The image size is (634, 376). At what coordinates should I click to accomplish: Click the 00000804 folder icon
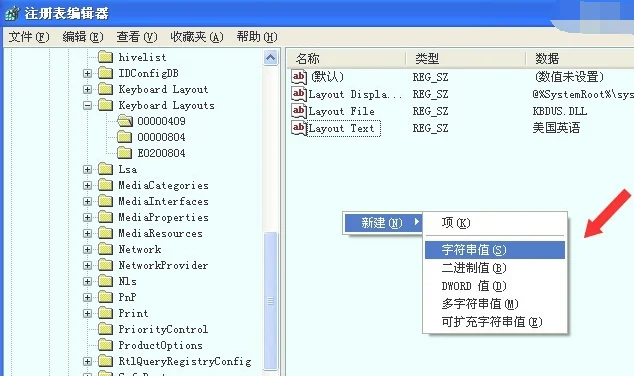point(125,137)
